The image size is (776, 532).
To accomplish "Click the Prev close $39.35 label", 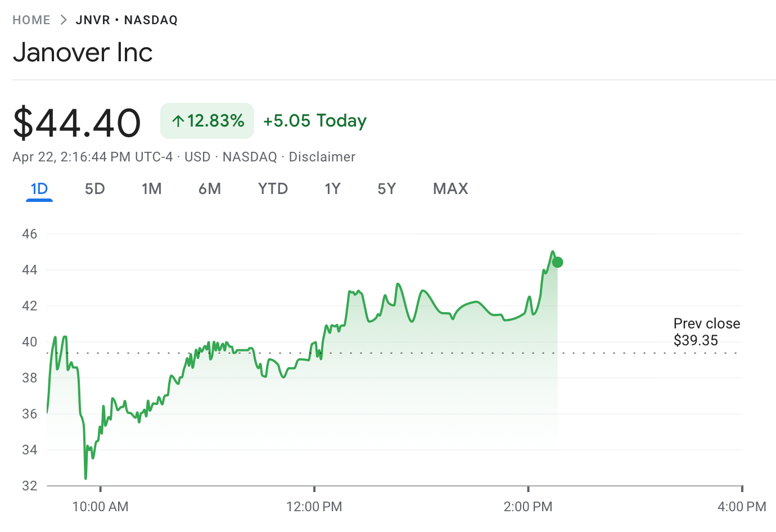I will pos(706,332).
